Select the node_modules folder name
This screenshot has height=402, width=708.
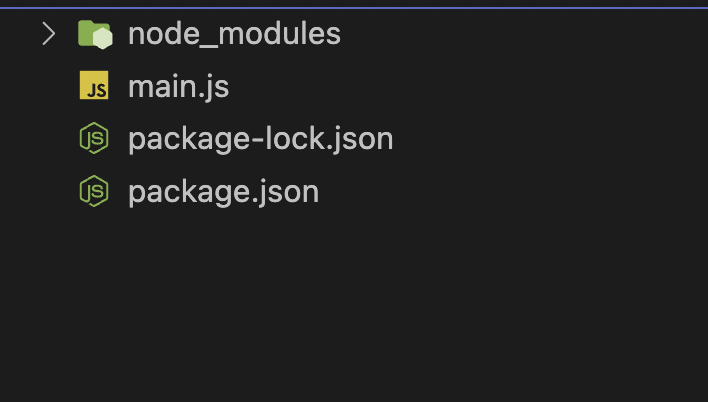pyautogui.click(x=234, y=35)
